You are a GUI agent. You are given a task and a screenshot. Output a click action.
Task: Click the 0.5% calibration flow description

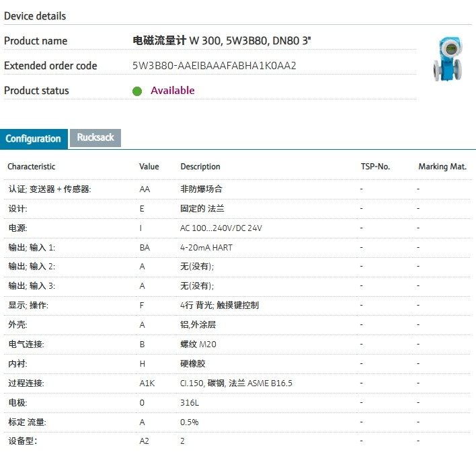pos(190,422)
